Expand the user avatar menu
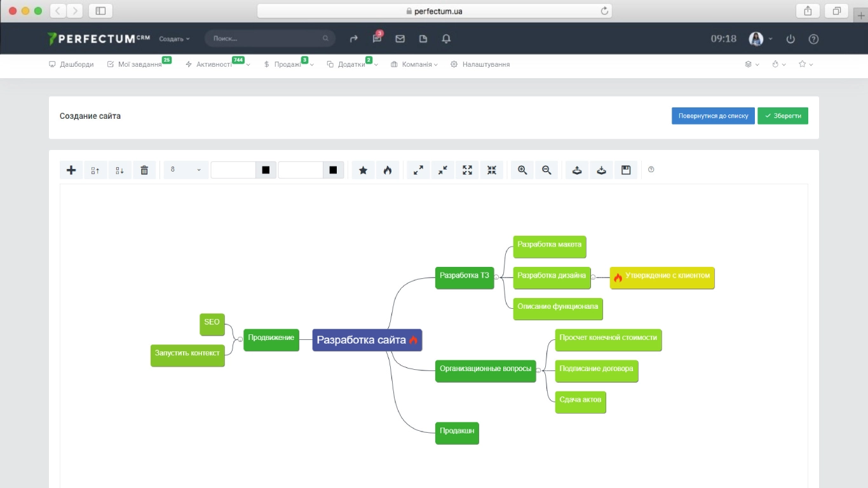Viewport: 868px width, 488px height. [x=761, y=39]
